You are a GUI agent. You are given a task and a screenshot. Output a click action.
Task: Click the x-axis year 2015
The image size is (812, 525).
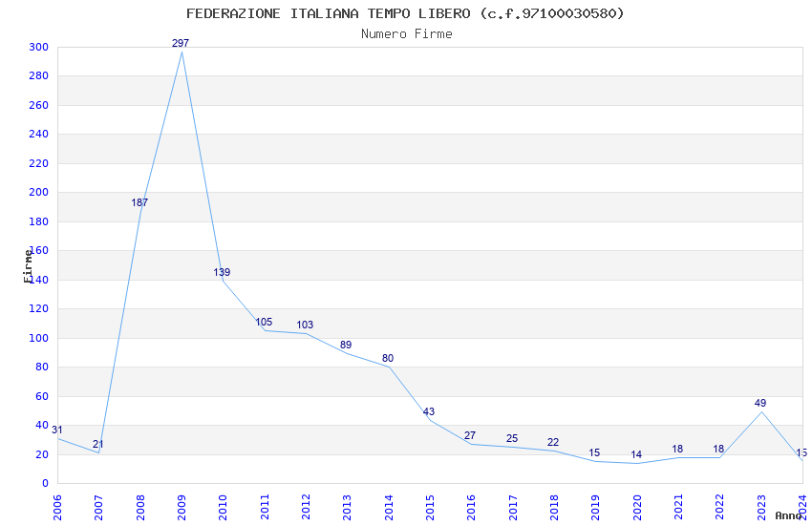pos(430,508)
